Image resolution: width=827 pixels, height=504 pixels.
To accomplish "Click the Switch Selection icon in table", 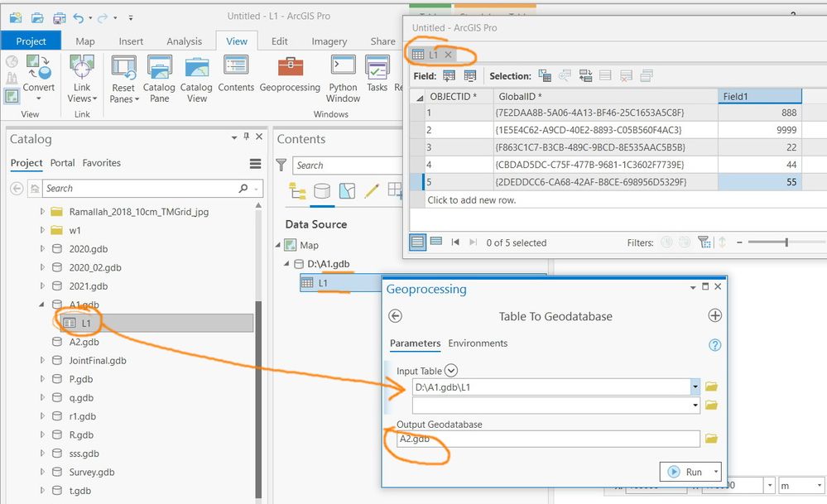I will (x=585, y=76).
